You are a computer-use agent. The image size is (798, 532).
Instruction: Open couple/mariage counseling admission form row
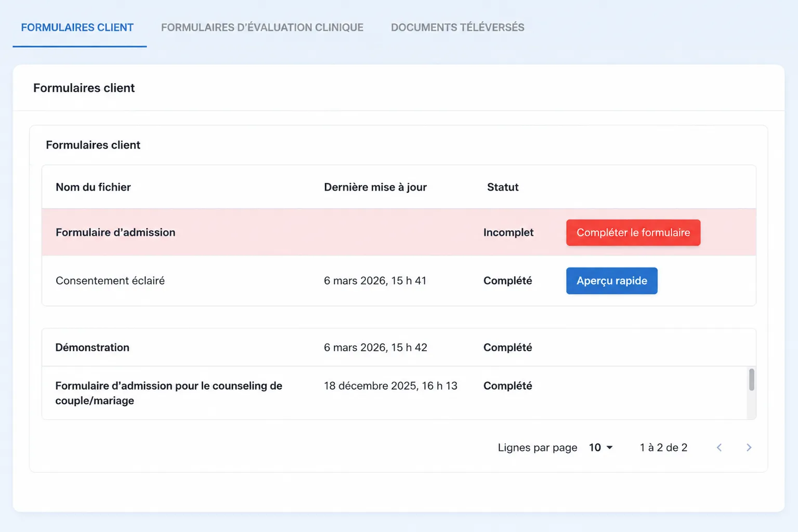(394, 393)
